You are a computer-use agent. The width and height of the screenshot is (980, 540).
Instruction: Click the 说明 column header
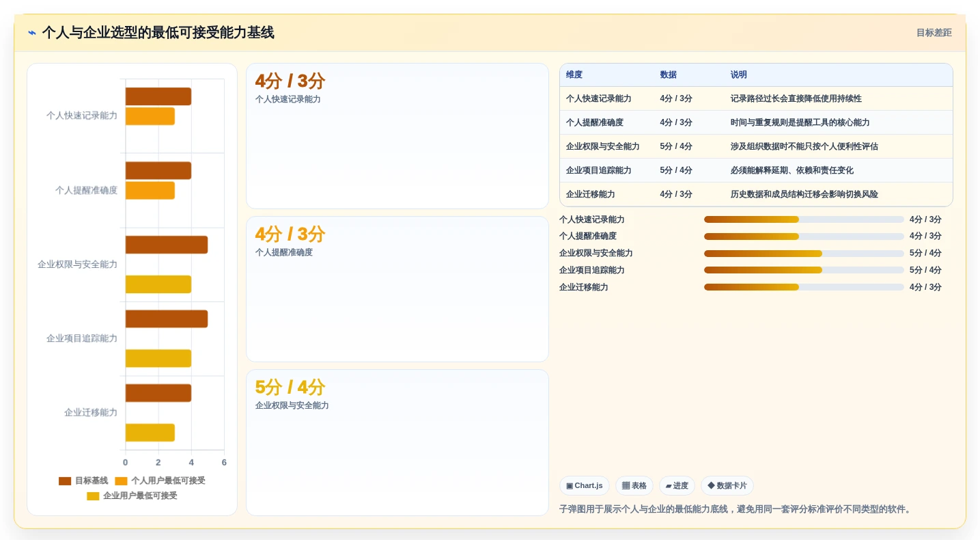click(x=739, y=75)
